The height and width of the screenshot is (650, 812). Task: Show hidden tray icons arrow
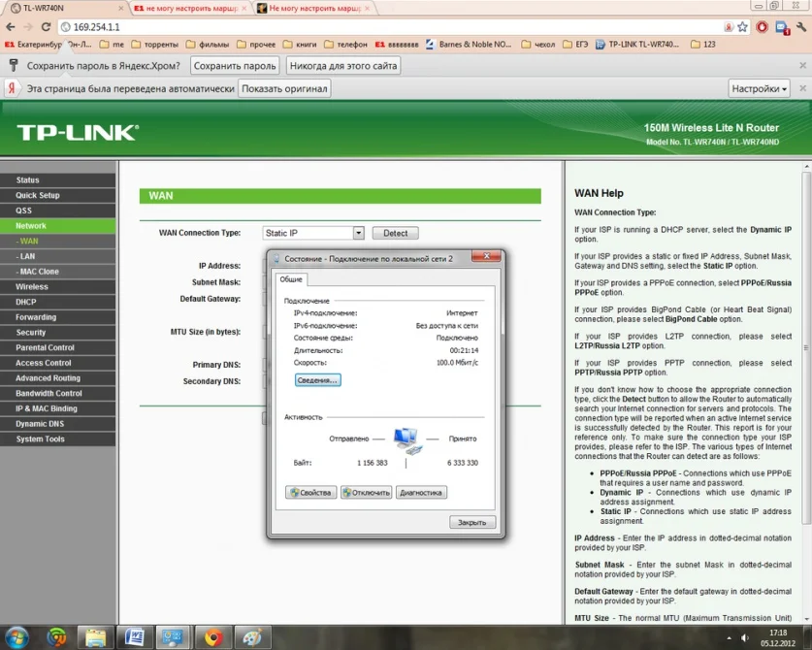click(730, 638)
